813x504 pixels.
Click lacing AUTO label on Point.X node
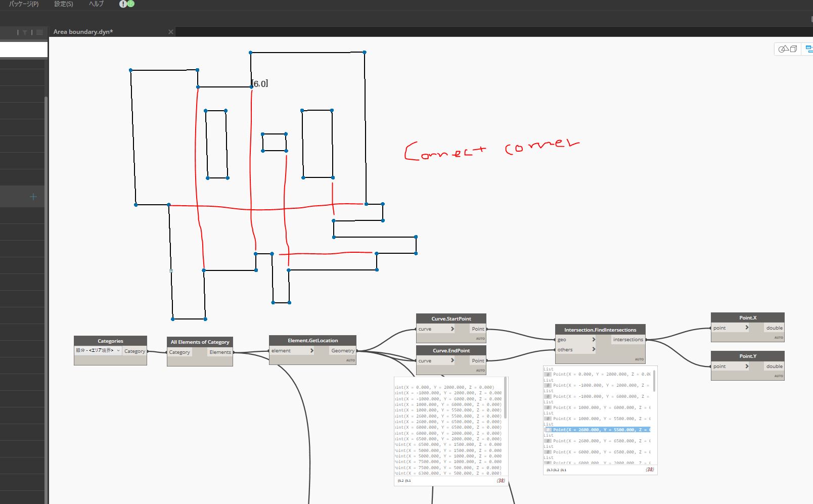coord(779,338)
